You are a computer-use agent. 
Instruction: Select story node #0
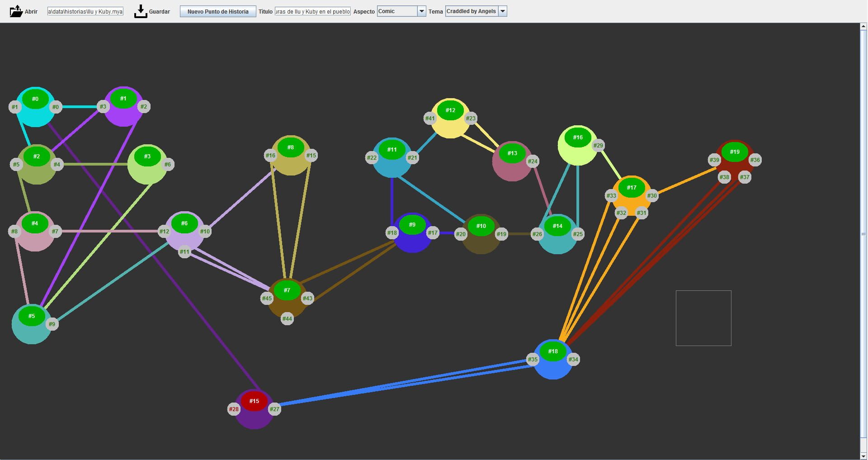click(x=36, y=99)
